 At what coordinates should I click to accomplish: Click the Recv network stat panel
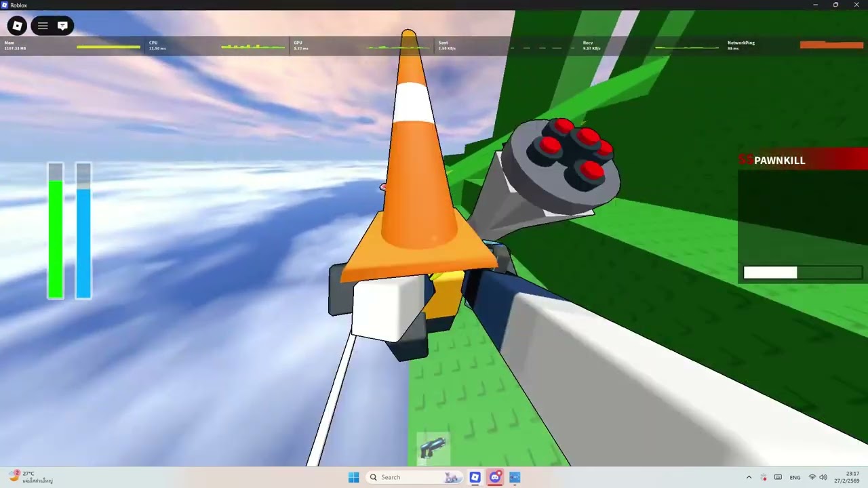tap(650, 45)
